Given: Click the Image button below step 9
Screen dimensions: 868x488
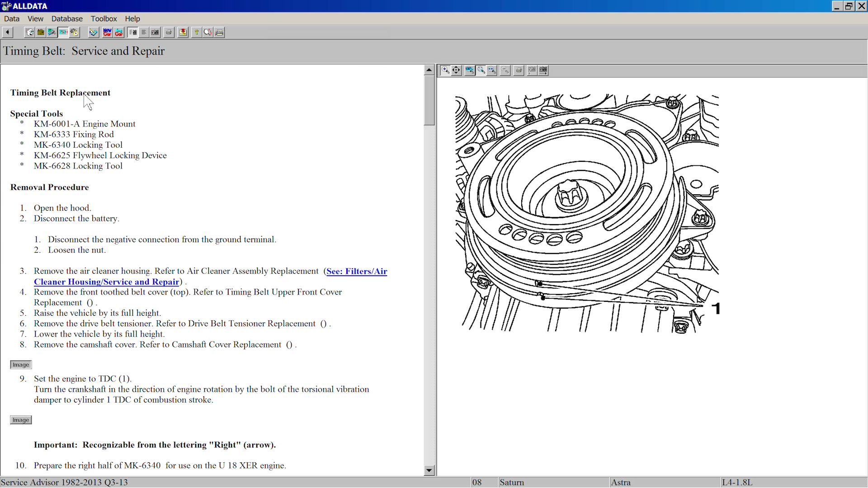Looking at the screenshot, I should pos(21,420).
